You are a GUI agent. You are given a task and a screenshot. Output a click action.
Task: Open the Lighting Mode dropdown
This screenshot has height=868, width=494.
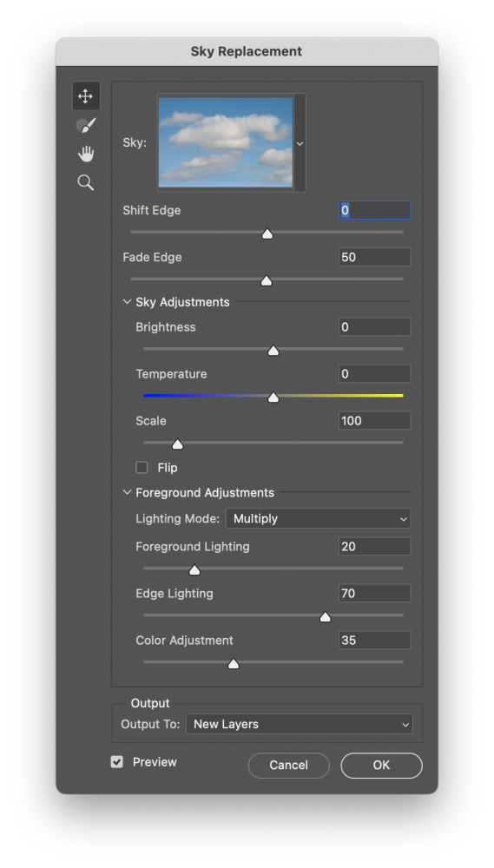coord(319,519)
